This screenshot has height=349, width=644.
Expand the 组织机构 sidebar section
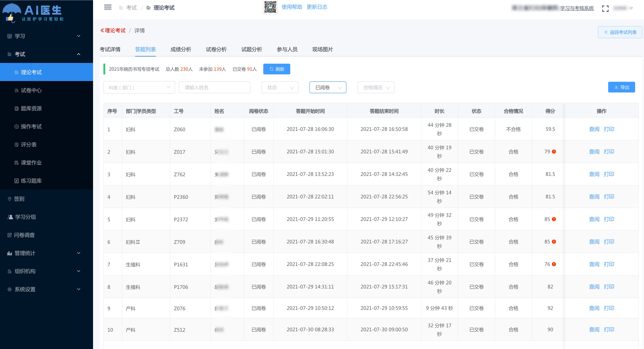[47, 271]
